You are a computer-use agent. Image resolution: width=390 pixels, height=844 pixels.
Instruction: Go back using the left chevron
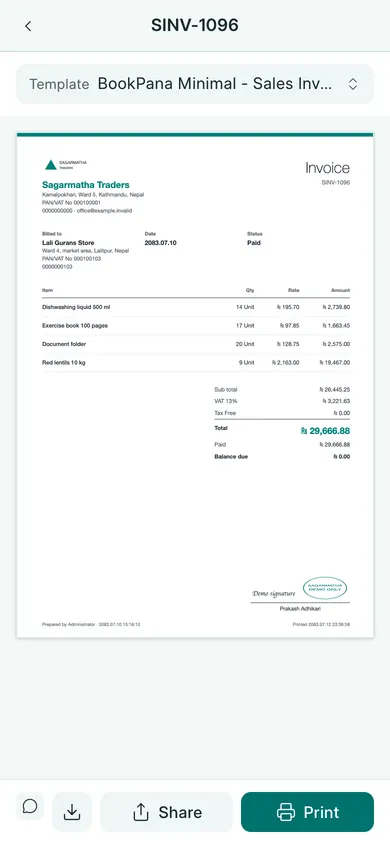click(28, 26)
